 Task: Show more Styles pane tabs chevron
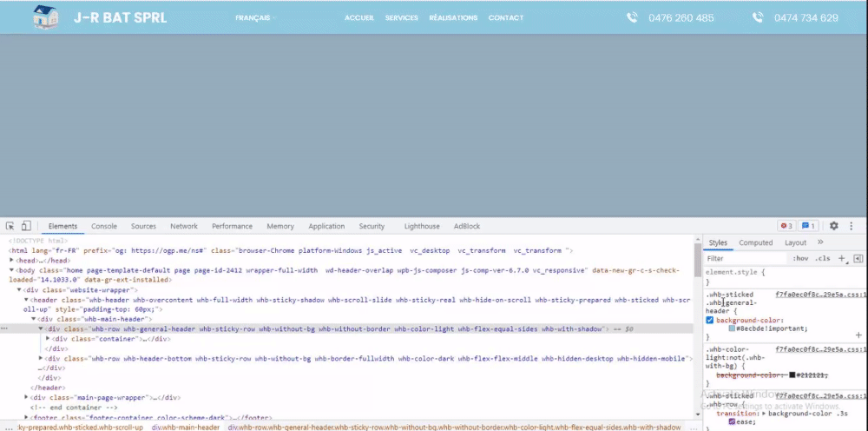(820, 242)
